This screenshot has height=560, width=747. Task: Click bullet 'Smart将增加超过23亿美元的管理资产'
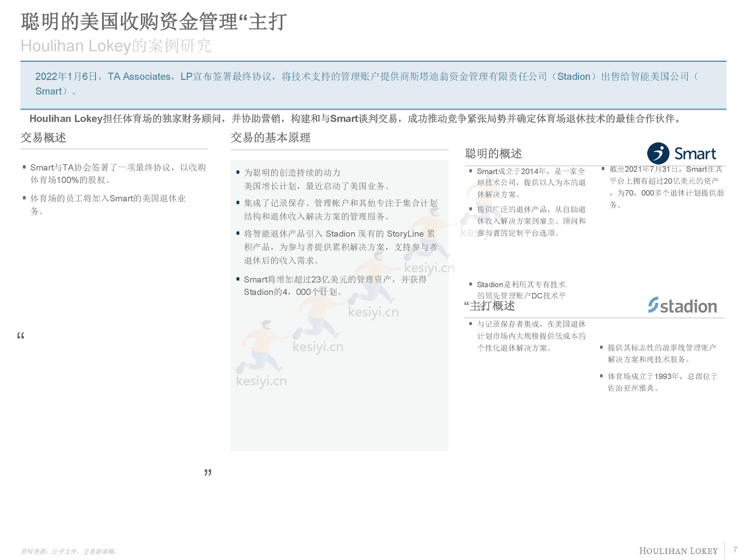[x=331, y=286]
